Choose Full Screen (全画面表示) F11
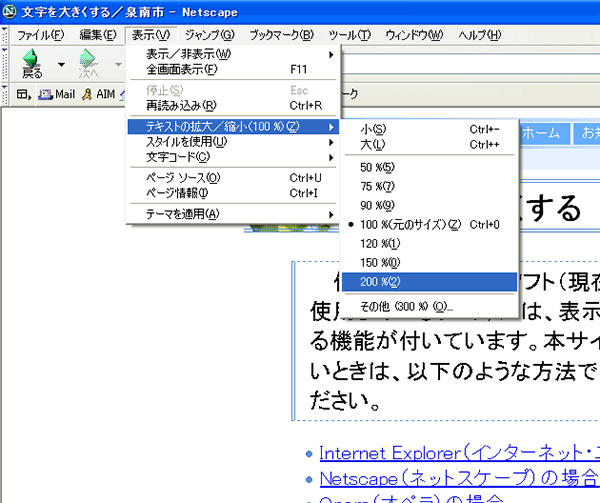The image size is (600, 503). tap(233, 70)
